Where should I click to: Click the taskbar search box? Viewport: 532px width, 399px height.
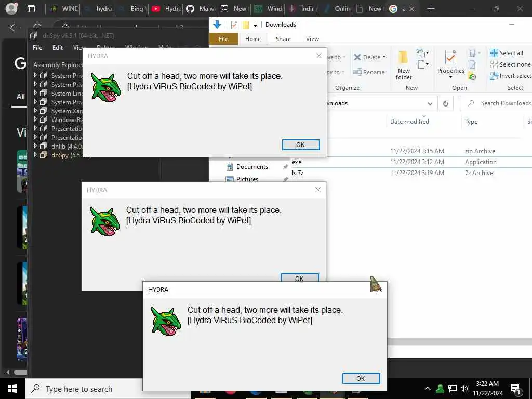[84, 389]
